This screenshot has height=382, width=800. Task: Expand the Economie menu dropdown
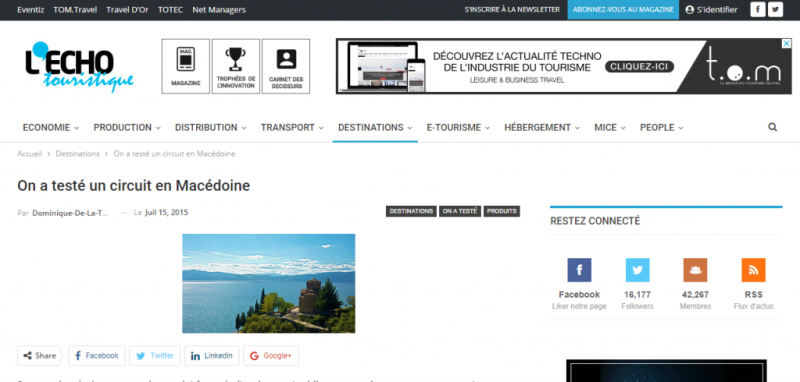point(51,128)
